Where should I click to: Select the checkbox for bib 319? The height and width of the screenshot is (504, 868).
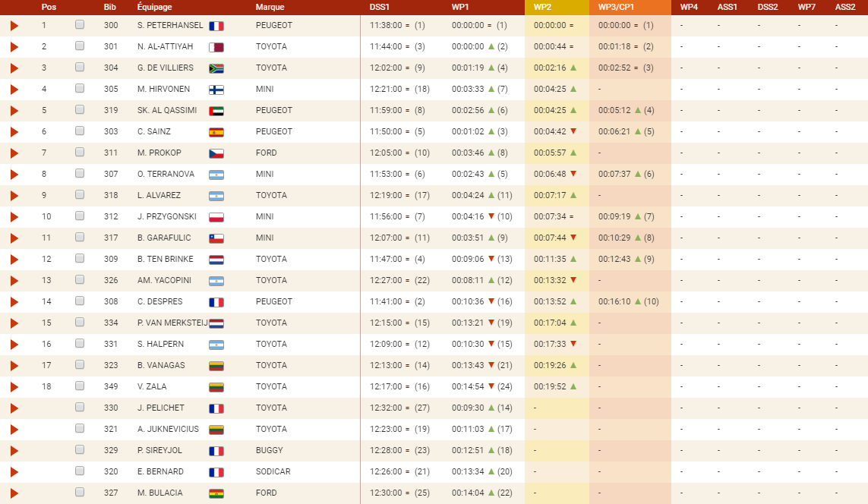80,109
